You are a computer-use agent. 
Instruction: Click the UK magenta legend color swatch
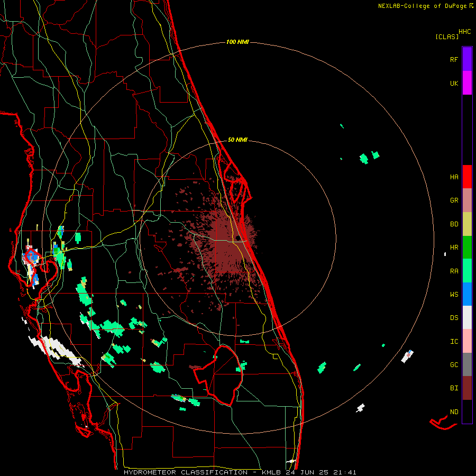(467, 83)
